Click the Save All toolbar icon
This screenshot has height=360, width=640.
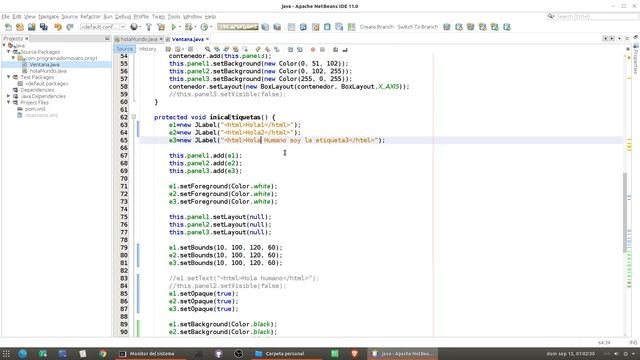click(44, 27)
